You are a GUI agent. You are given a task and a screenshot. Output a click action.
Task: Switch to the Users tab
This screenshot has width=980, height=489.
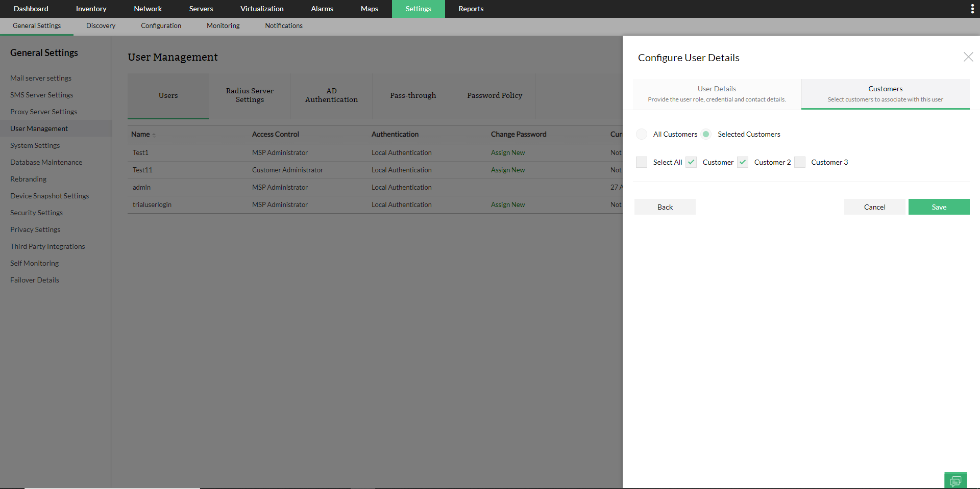(168, 95)
